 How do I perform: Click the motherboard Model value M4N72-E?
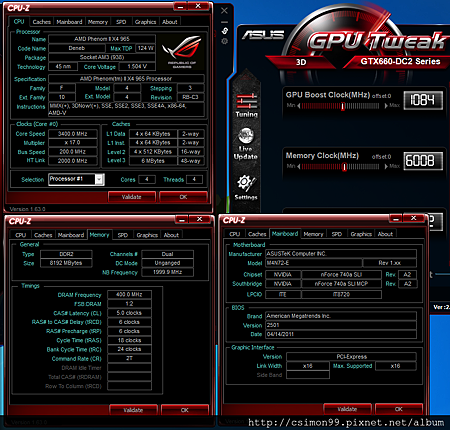(313, 263)
